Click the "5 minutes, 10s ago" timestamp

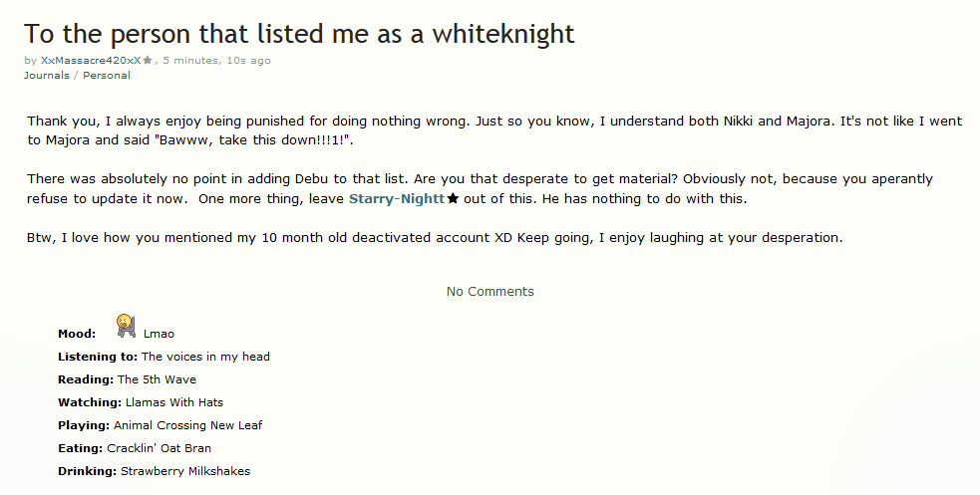(x=217, y=61)
